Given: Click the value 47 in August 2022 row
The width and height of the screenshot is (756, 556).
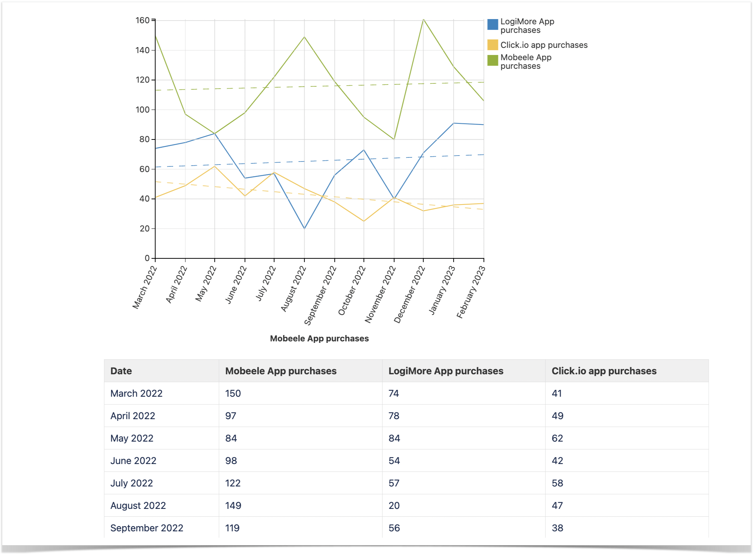Looking at the screenshot, I should pyautogui.click(x=557, y=506).
